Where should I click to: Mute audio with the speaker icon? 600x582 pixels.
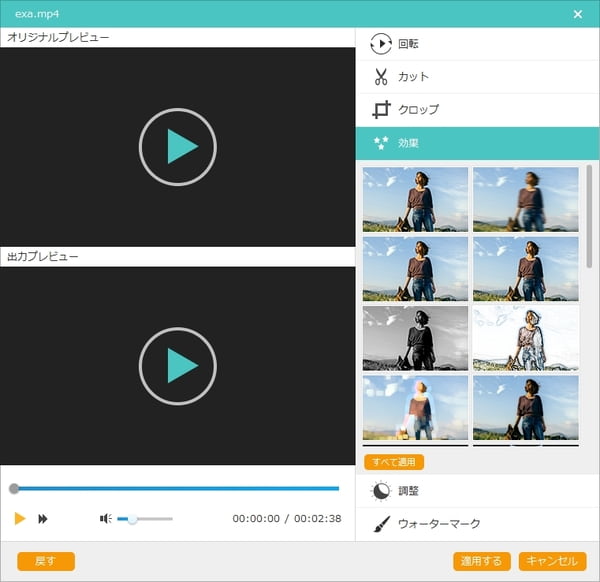(105, 518)
